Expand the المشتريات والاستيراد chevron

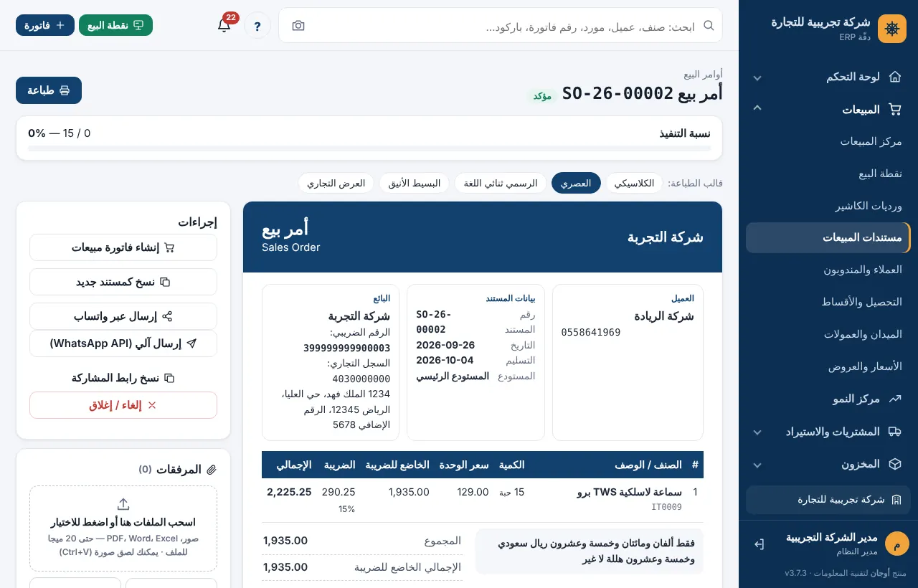pyautogui.click(x=757, y=432)
